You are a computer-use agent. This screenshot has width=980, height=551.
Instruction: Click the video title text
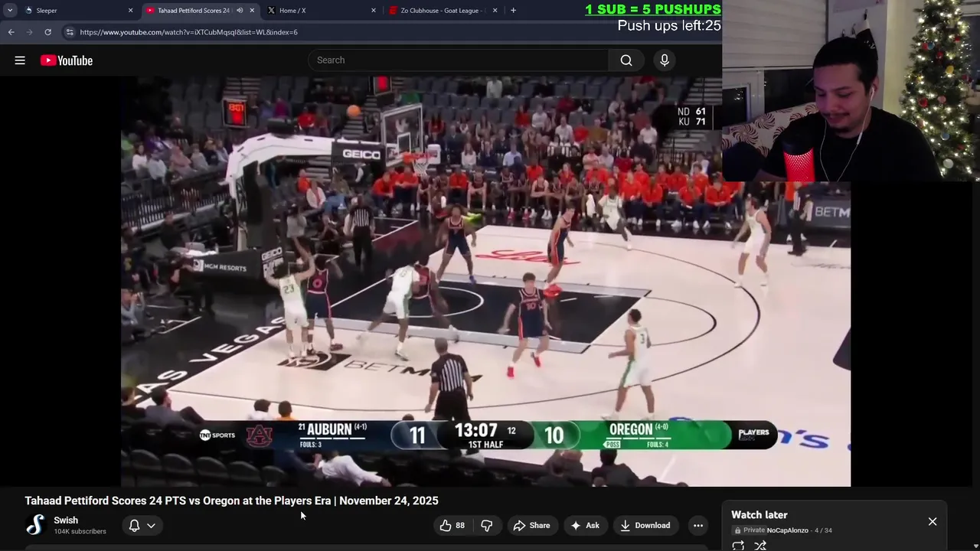point(231,500)
